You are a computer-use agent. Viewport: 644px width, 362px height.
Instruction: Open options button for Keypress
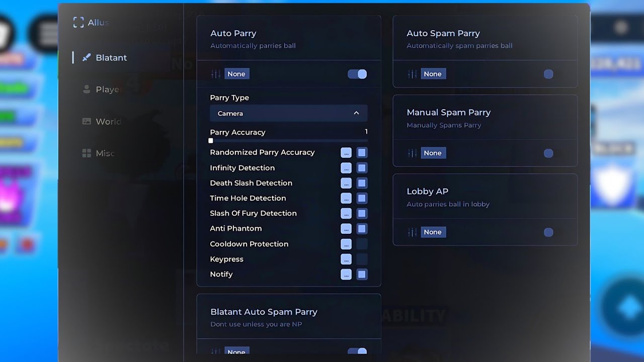tap(346, 259)
